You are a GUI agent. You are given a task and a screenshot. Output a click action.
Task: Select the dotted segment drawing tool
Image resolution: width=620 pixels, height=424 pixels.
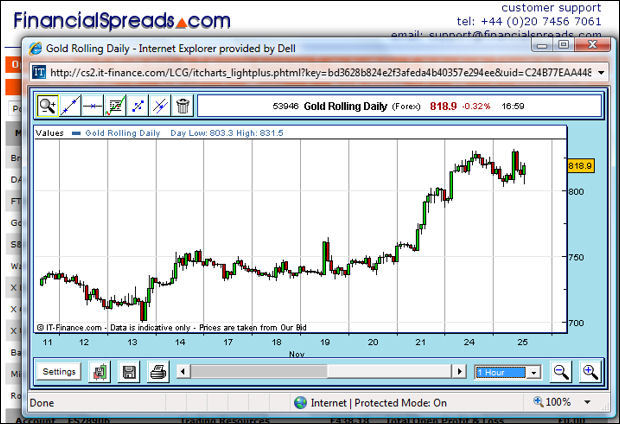pyautogui.click(x=138, y=106)
